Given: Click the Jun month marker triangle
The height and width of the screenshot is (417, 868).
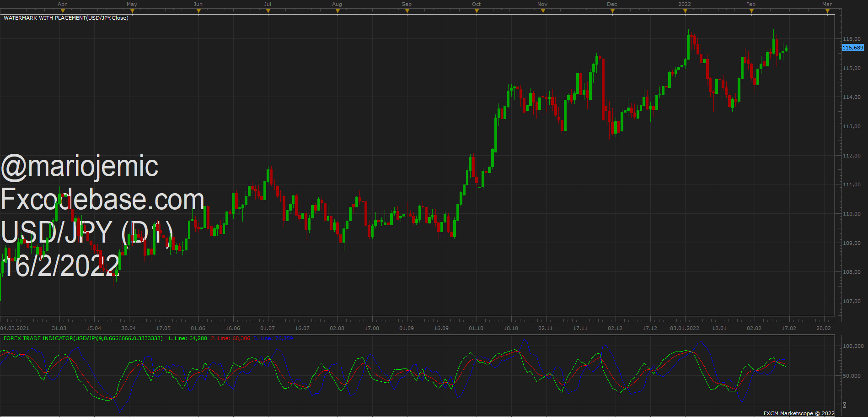Looking at the screenshot, I should pos(198,11).
